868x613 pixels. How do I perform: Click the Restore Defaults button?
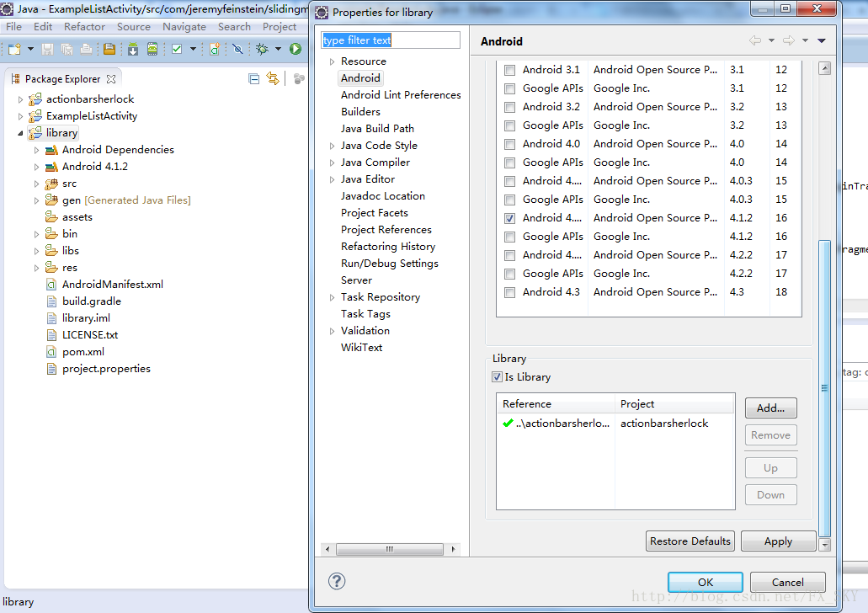[690, 541]
